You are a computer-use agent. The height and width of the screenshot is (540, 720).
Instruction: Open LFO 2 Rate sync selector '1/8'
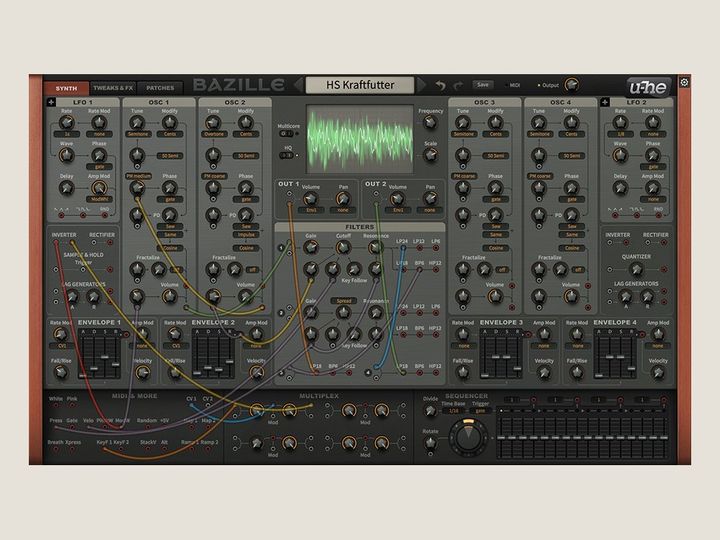coord(620,134)
